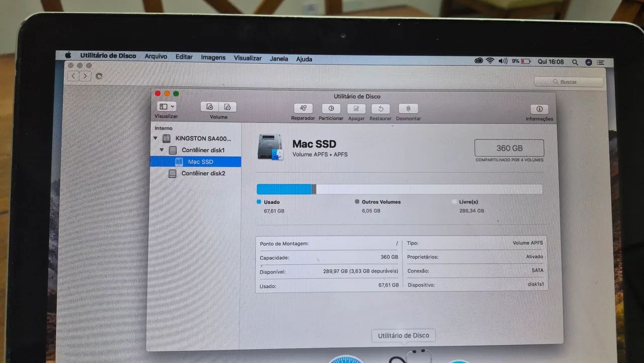Check the battery status icon
This screenshot has width=644, height=363.
click(525, 60)
